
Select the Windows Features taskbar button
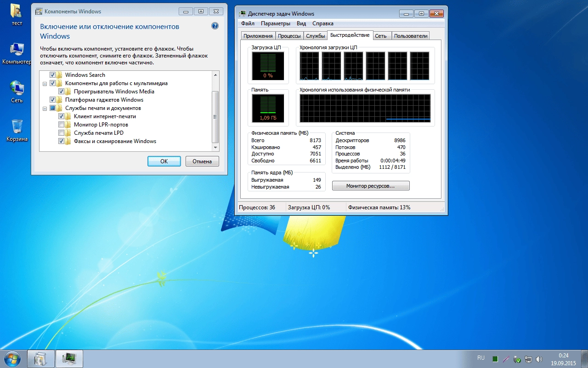pyautogui.click(x=41, y=359)
